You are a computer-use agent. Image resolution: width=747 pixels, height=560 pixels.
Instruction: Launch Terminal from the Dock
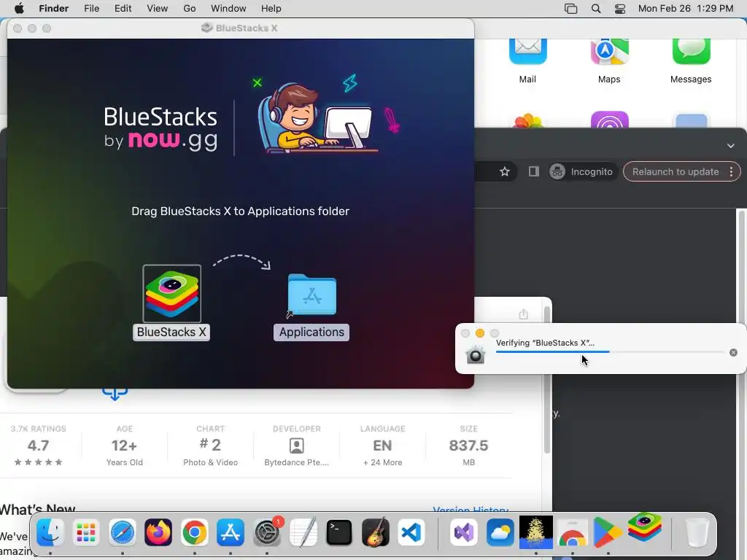pyautogui.click(x=339, y=532)
